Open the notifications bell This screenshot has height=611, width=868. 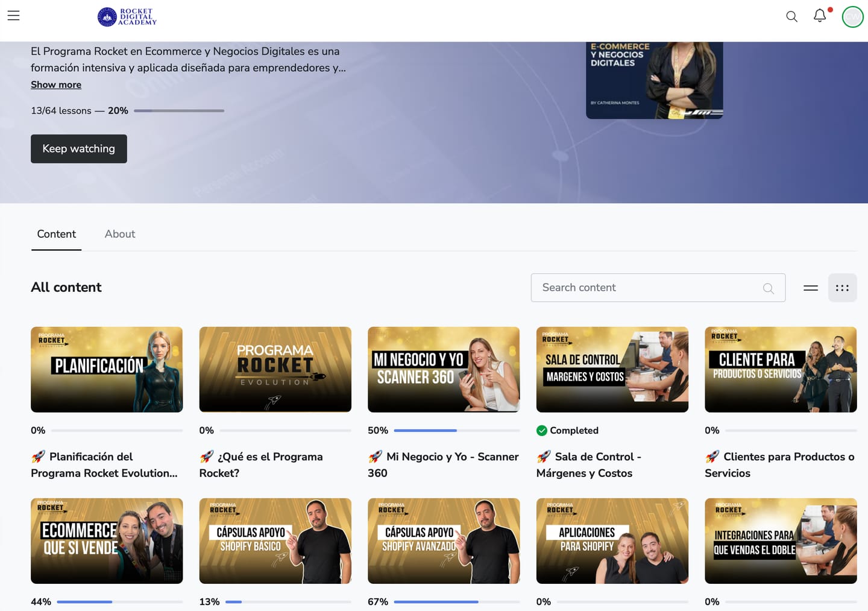tap(820, 16)
